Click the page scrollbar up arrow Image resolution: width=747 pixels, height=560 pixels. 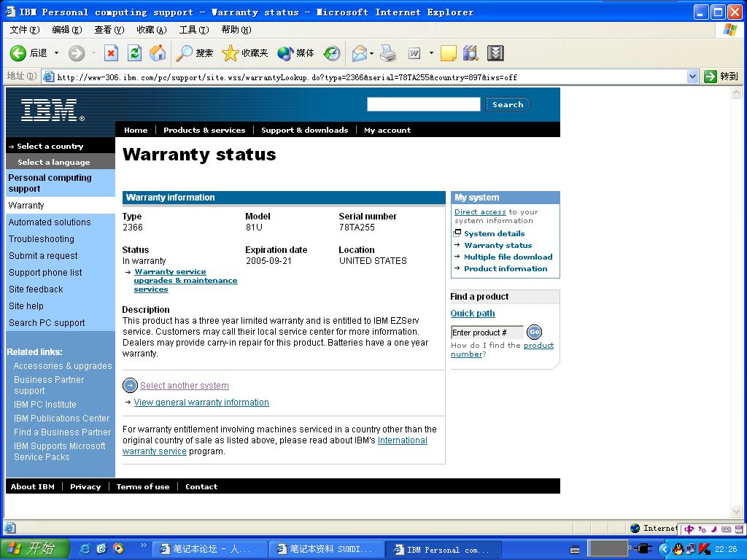click(737, 93)
